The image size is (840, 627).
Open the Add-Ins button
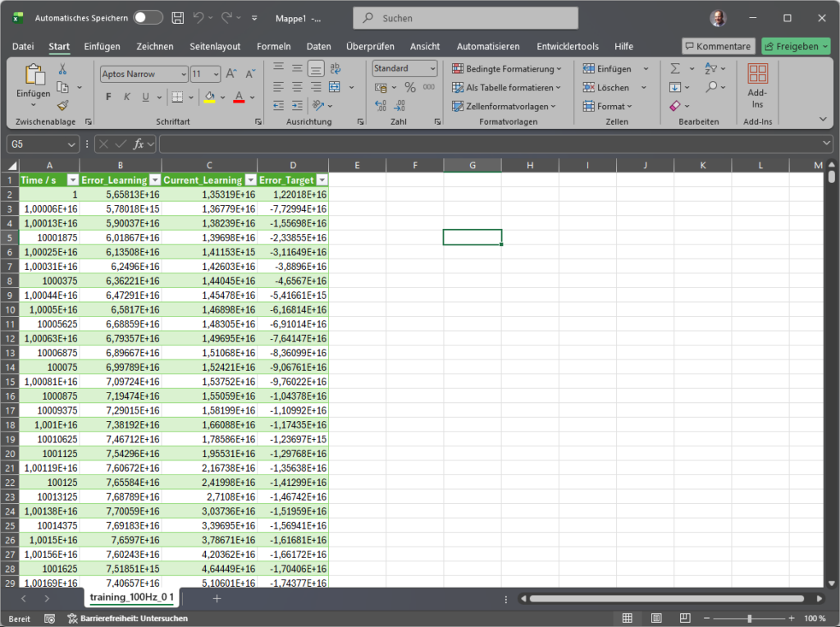[757, 87]
